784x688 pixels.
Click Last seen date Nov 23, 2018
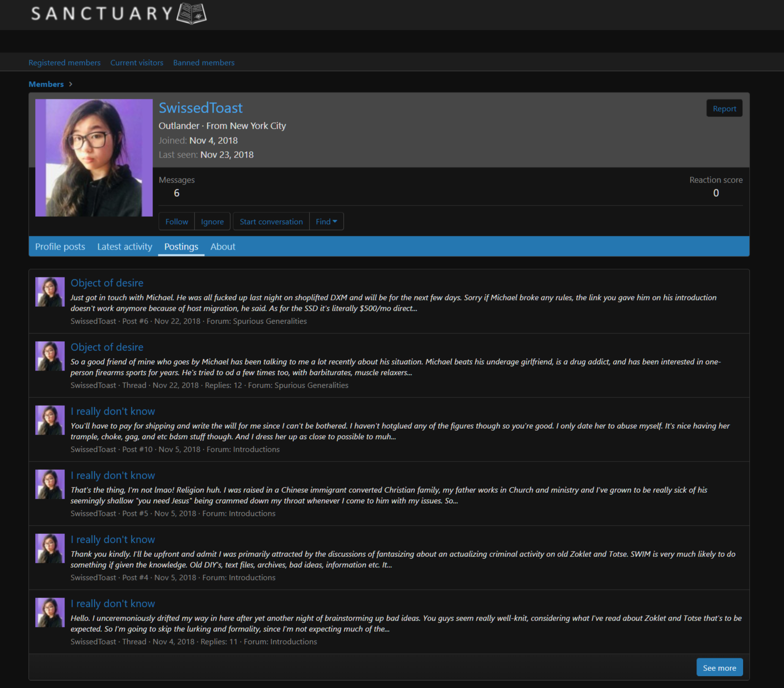227,155
